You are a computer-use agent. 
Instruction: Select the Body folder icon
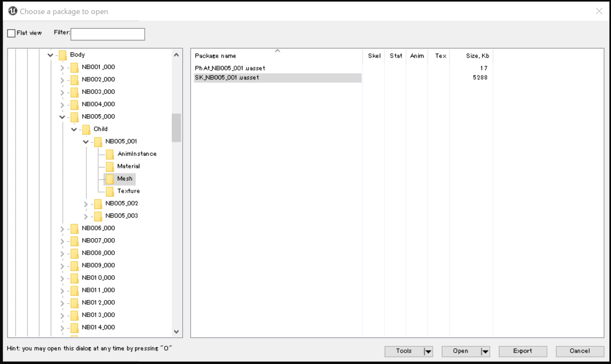[63, 55]
